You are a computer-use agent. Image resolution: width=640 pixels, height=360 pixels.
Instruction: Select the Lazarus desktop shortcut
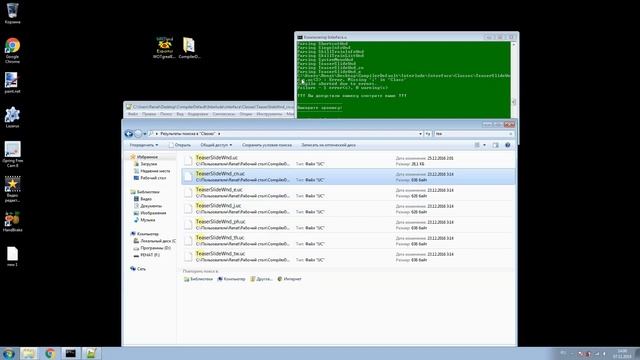(12, 117)
